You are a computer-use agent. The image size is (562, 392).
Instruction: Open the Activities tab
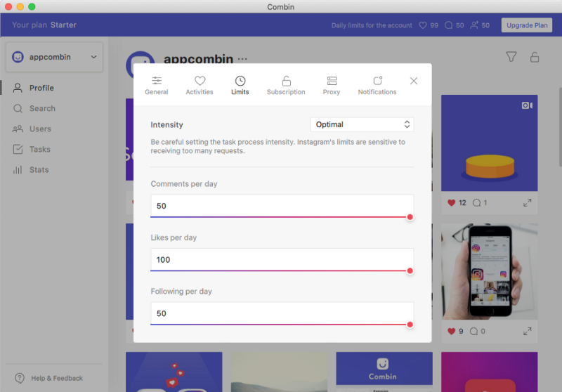pos(200,86)
